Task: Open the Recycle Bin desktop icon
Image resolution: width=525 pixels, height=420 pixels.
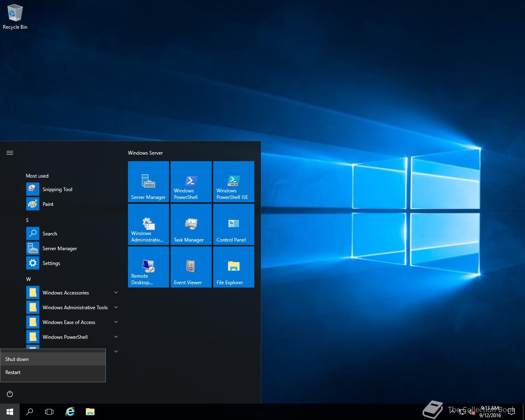Action: pyautogui.click(x=15, y=17)
